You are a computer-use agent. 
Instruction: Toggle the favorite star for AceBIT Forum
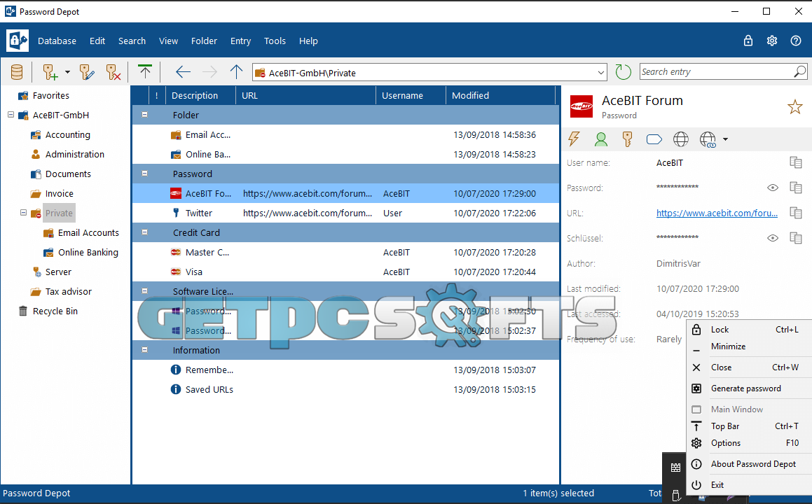[x=795, y=107]
